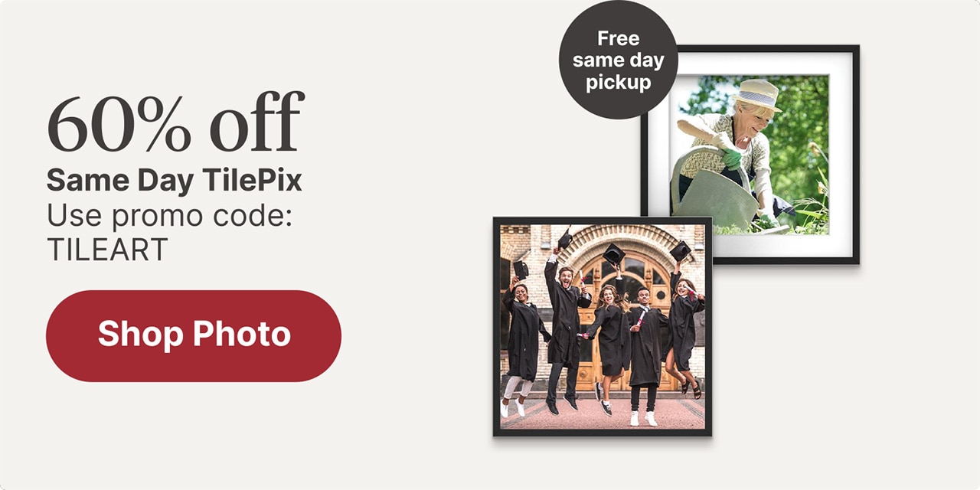Click the 60% off headline
Viewport: 980px width, 490px height.
[176, 122]
